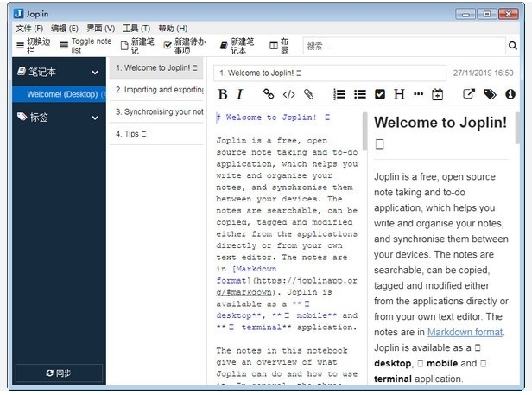The width and height of the screenshot is (532, 395).
Task: Collapse the 笔记本 notebooks section
Action: (95, 73)
